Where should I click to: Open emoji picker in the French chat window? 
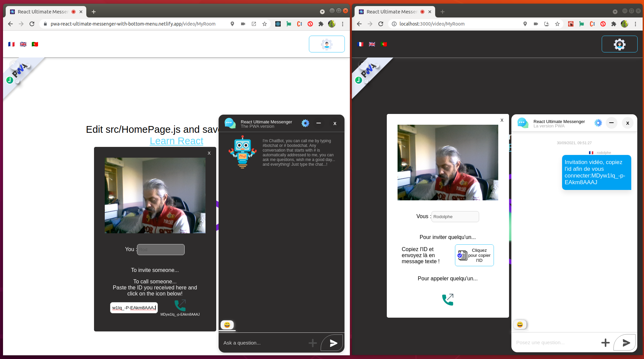click(x=520, y=324)
